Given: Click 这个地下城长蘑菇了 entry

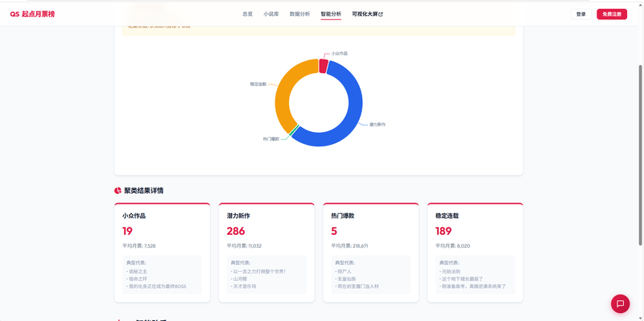Looking at the screenshot, I should click(461, 278).
